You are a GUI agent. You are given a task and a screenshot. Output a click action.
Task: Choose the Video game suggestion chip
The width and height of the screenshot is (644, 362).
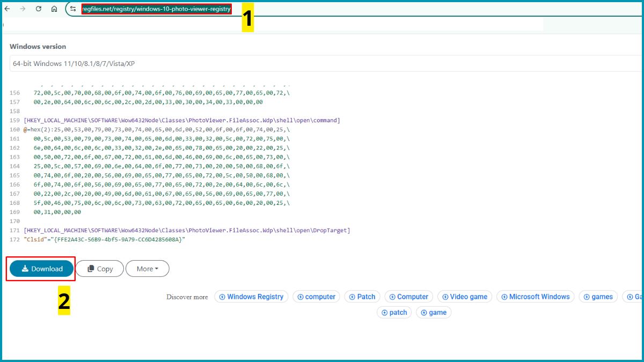point(464,297)
